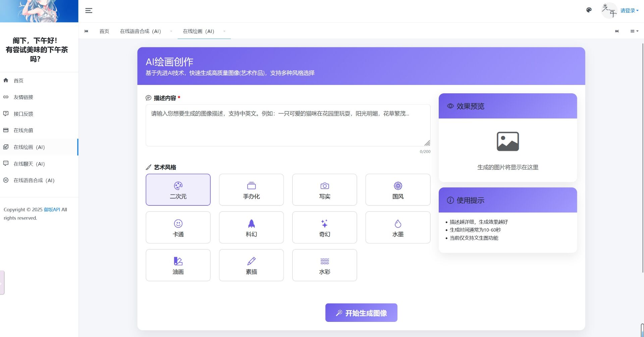Open the 御坂API copyright link
The image size is (644, 337).
(52, 209)
